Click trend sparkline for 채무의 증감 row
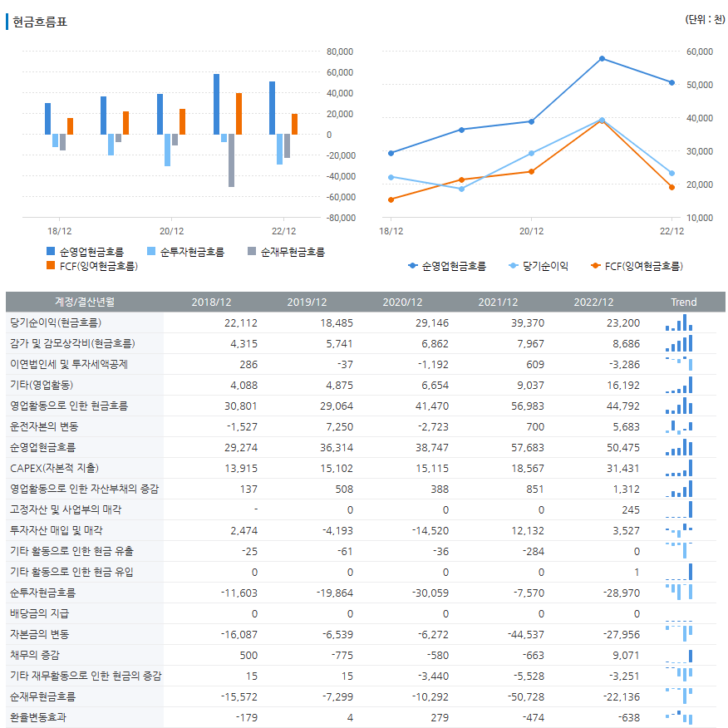The image size is (728, 728). coord(679,656)
